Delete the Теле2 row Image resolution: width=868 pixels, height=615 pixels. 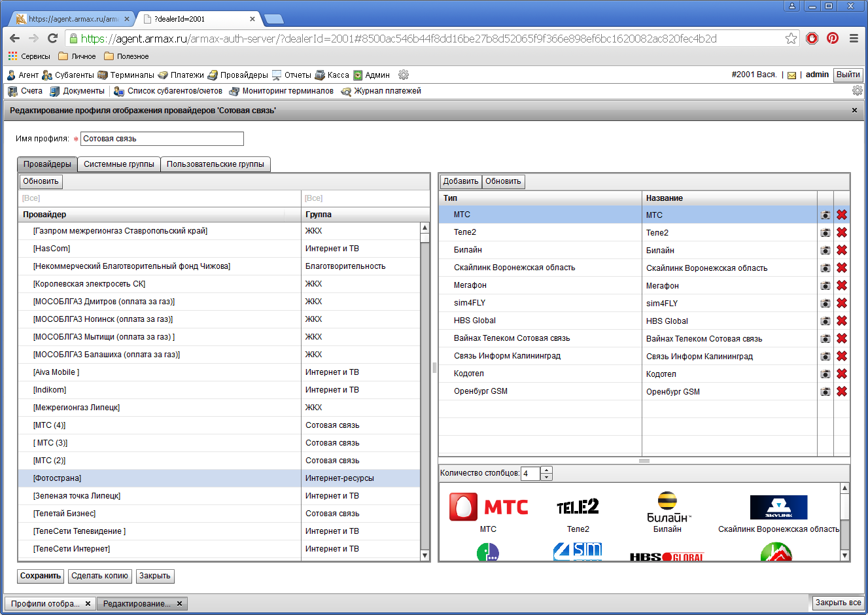point(842,232)
